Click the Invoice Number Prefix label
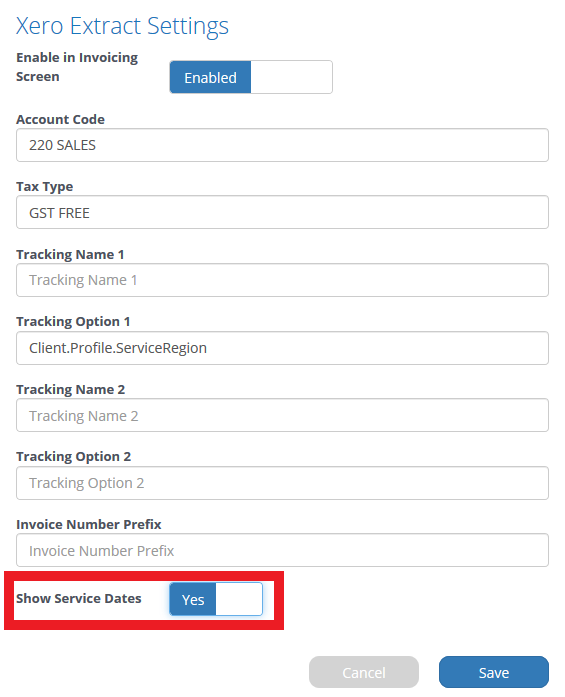The height and width of the screenshot is (697, 565). point(89,524)
